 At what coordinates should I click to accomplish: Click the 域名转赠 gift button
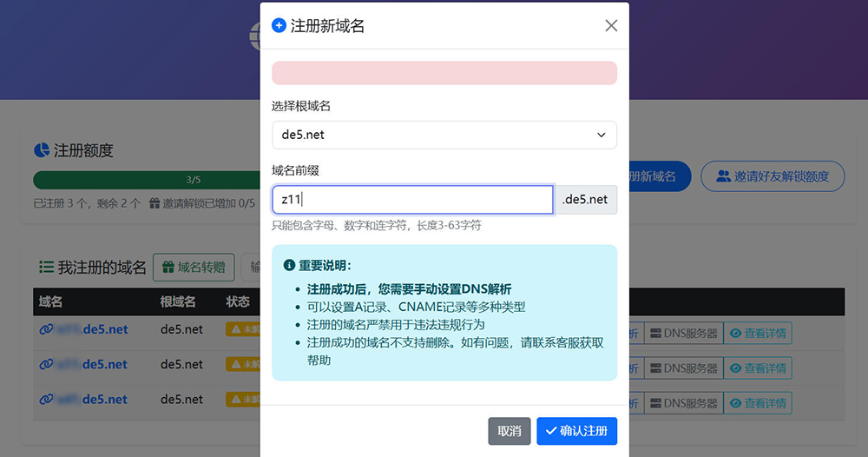(x=194, y=268)
